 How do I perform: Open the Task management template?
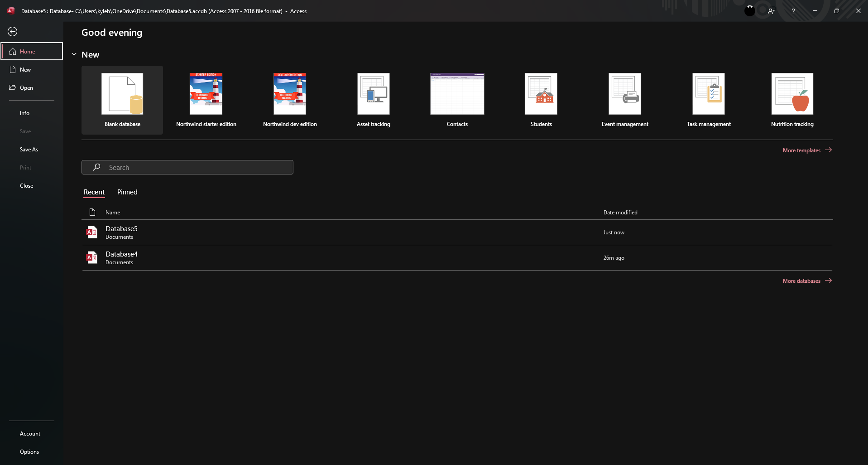pos(709,100)
